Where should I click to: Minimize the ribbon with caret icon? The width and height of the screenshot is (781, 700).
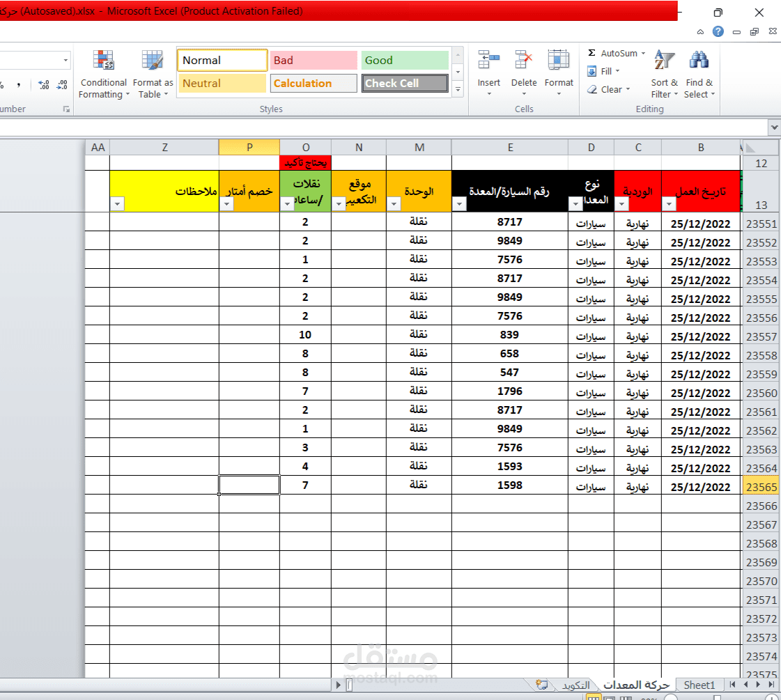pyautogui.click(x=700, y=32)
